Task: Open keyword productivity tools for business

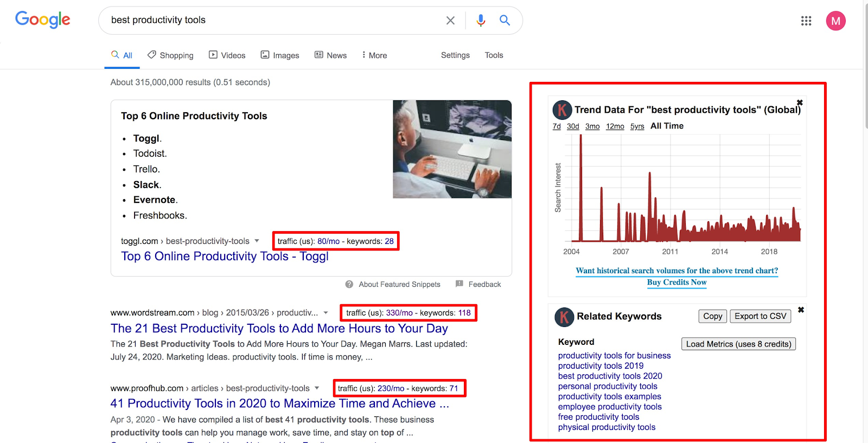Action: (615, 356)
